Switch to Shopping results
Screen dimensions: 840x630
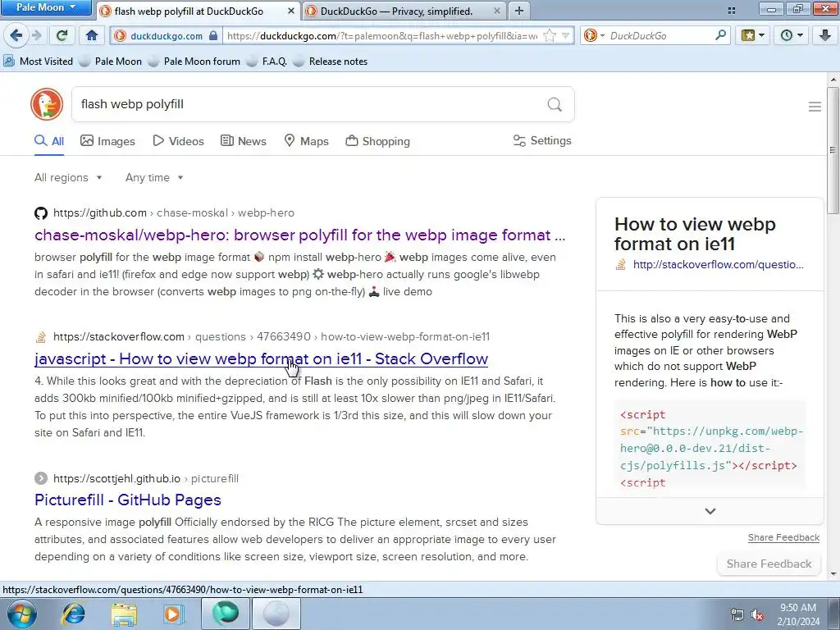click(x=377, y=141)
